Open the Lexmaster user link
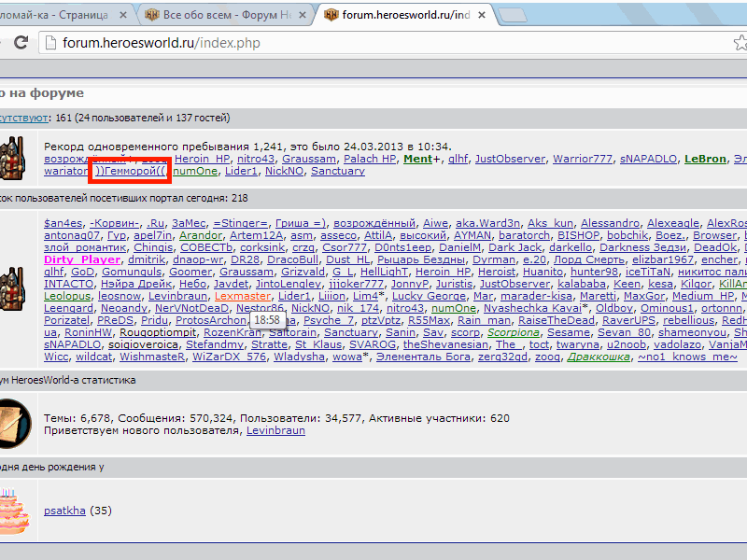This screenshot has width=747, height=560. point(243,296)
